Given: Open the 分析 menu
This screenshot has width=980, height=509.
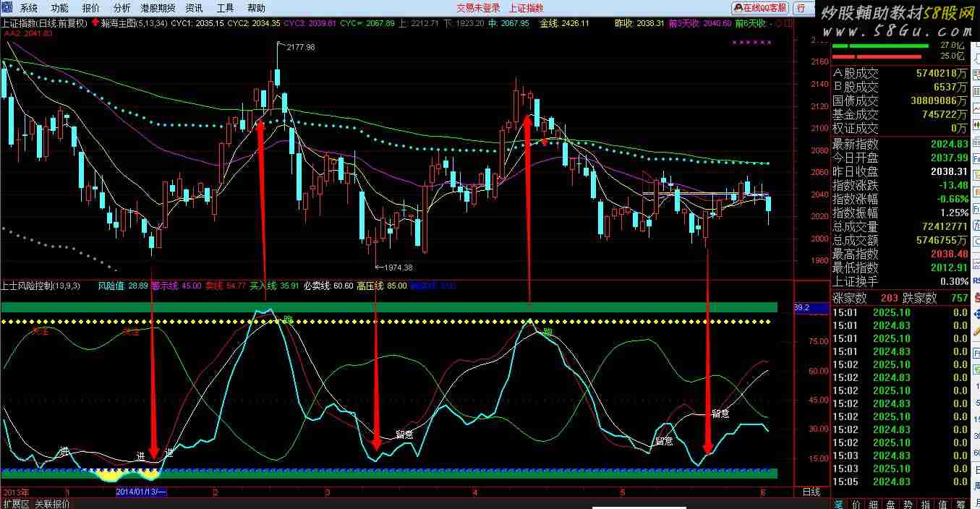Looking at the screenshot, I should (122, 9).
